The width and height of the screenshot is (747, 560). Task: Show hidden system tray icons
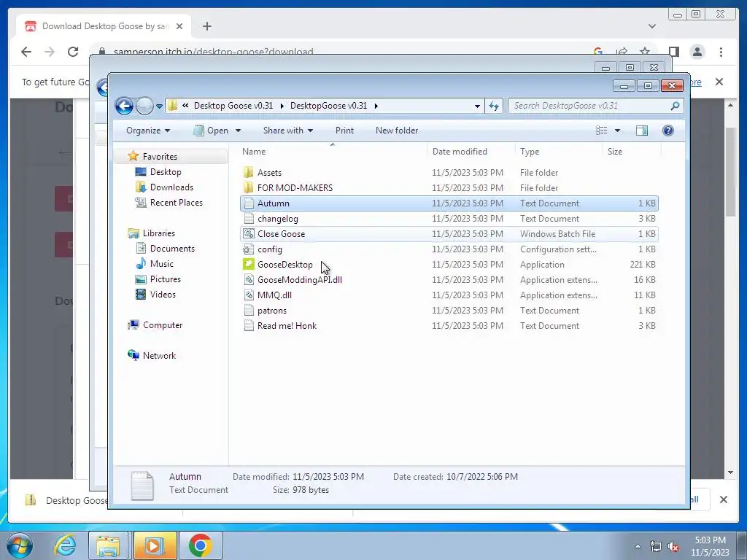(x=638, y=547)
